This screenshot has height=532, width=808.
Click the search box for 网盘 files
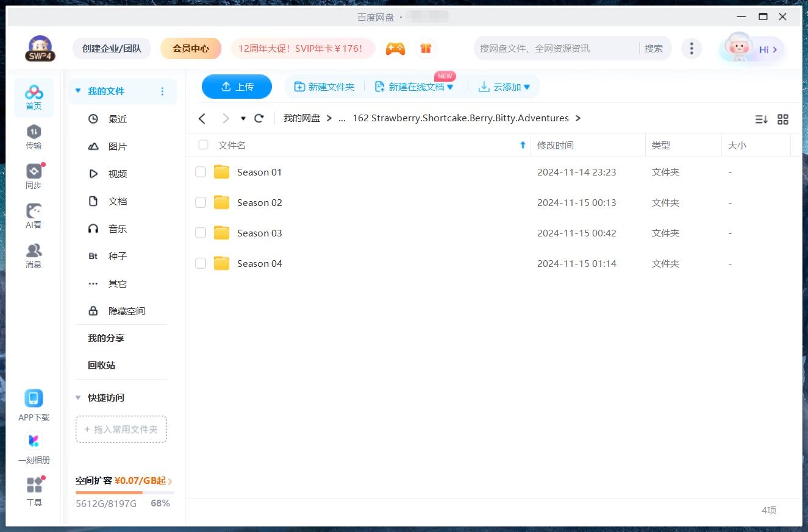[555, 49]
